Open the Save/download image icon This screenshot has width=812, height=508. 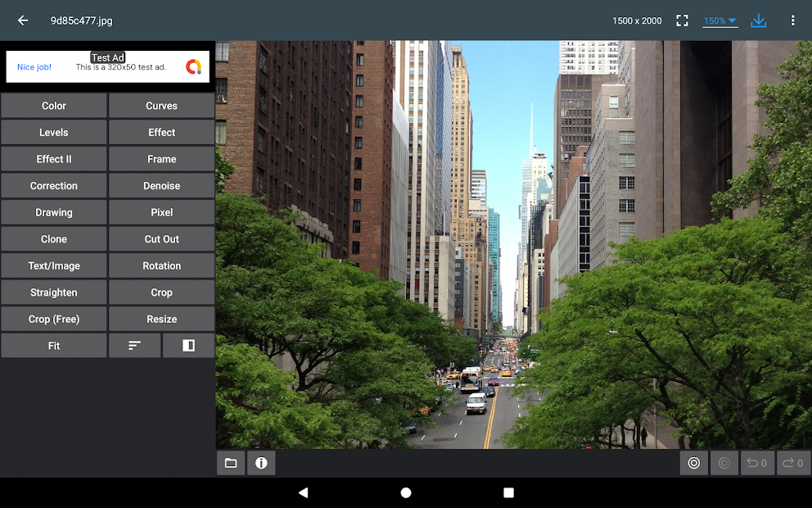click(x=758, y=20)
